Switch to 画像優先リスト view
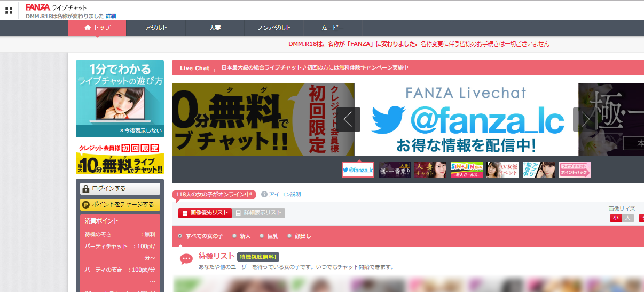644x292 pixels. coord(205,213)
